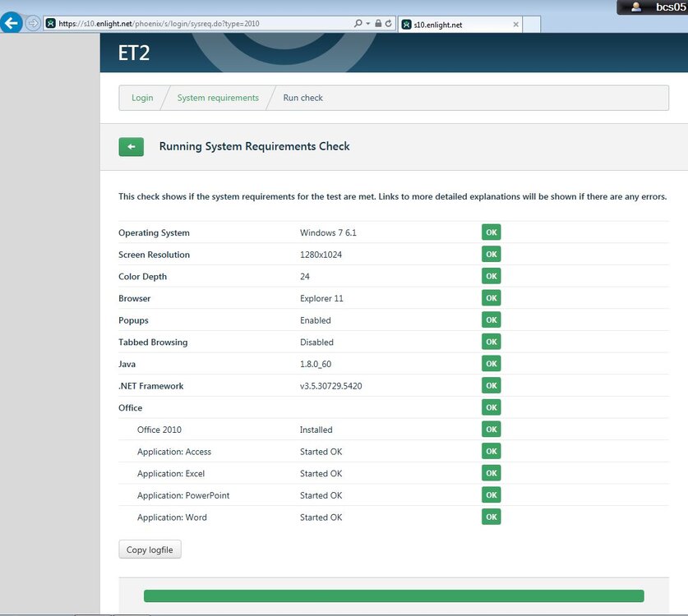Click the Windows 7 6.1 value
This screenshot has height=616, width=688.
click(x=328, y=232)
